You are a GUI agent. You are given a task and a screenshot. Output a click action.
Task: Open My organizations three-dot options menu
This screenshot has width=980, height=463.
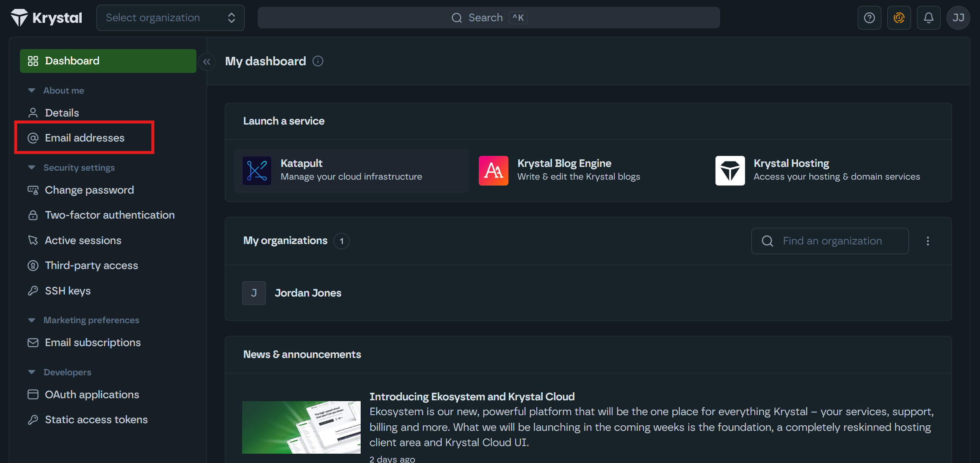[928, 241]
